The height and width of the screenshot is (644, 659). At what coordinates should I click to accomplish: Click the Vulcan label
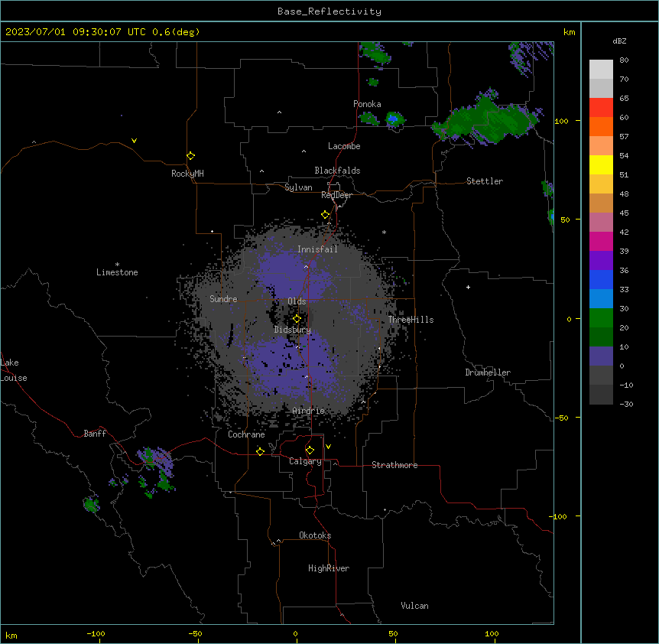click(415, 606)
